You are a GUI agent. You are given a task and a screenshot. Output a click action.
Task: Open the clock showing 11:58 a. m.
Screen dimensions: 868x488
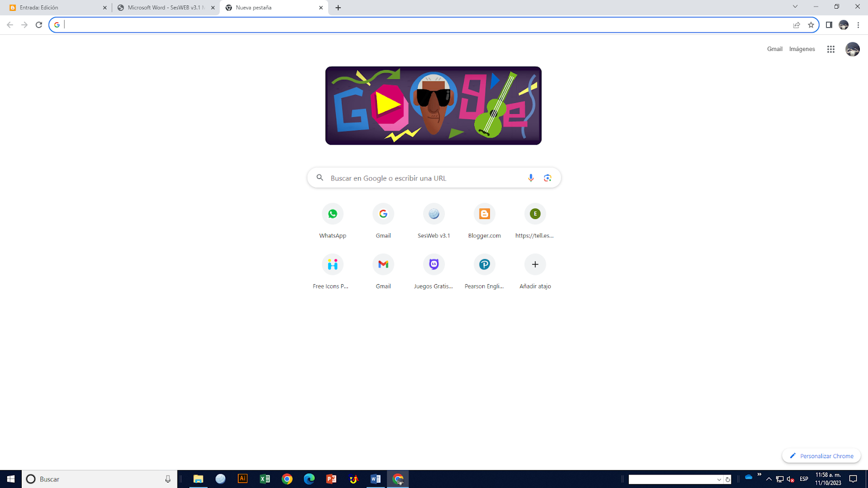828,479
